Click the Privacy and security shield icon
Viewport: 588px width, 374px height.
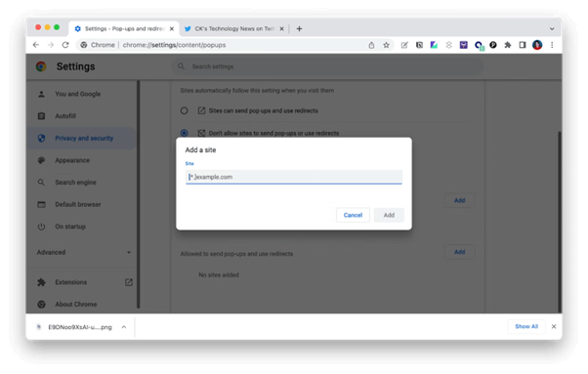click(x=41, y=139)
